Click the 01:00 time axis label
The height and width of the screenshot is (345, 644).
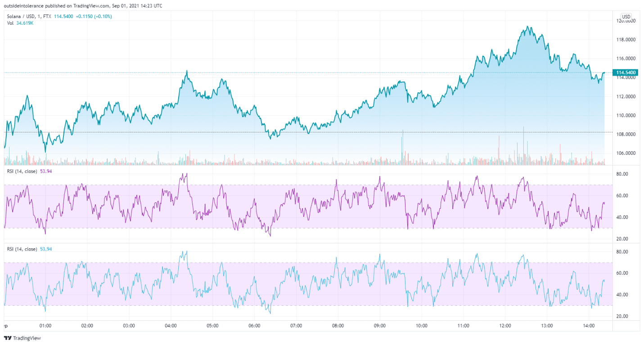click(x=45, y=326)
